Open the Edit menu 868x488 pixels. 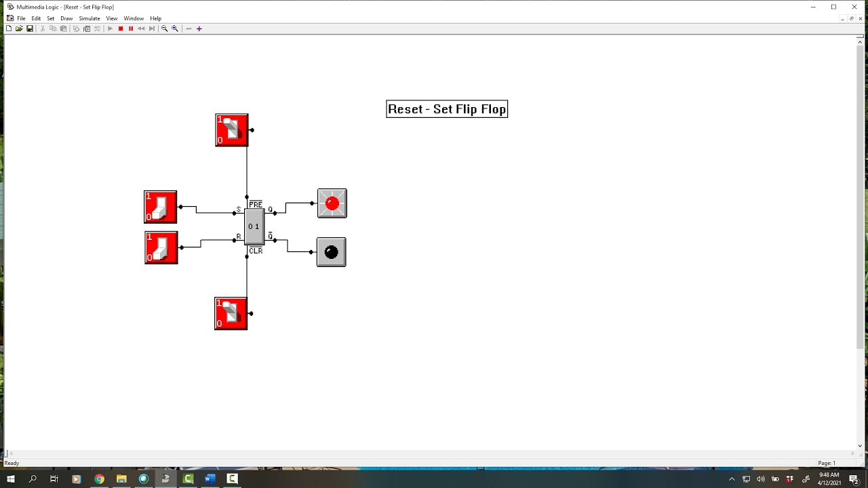pos(36,18)
